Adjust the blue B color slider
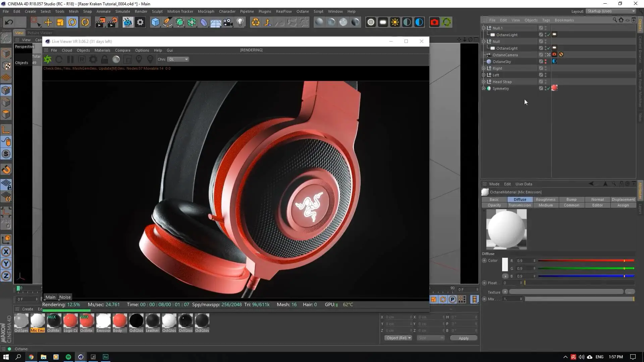Image resolution: width=644 pixels, height=362 pixels. coord(586,276)
